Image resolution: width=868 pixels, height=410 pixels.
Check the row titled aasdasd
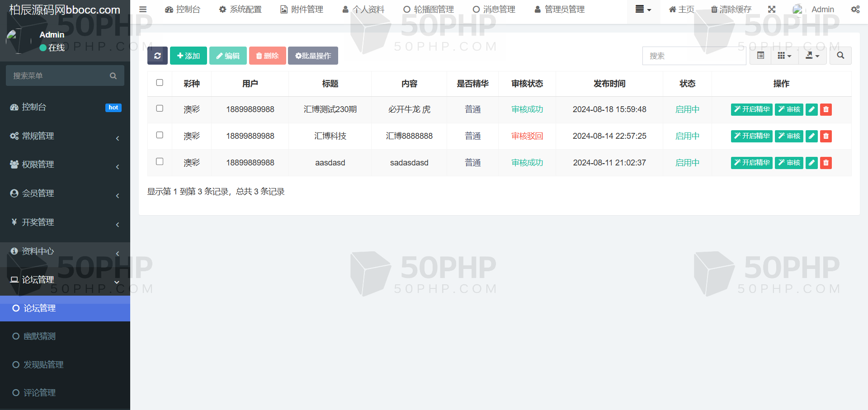pyautogui.click(x=160, y=162)
